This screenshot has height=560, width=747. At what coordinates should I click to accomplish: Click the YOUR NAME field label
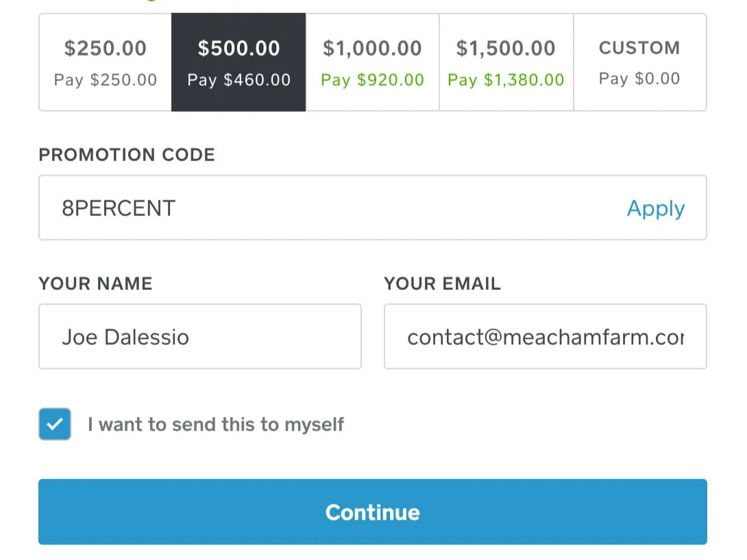pos(95,284)
